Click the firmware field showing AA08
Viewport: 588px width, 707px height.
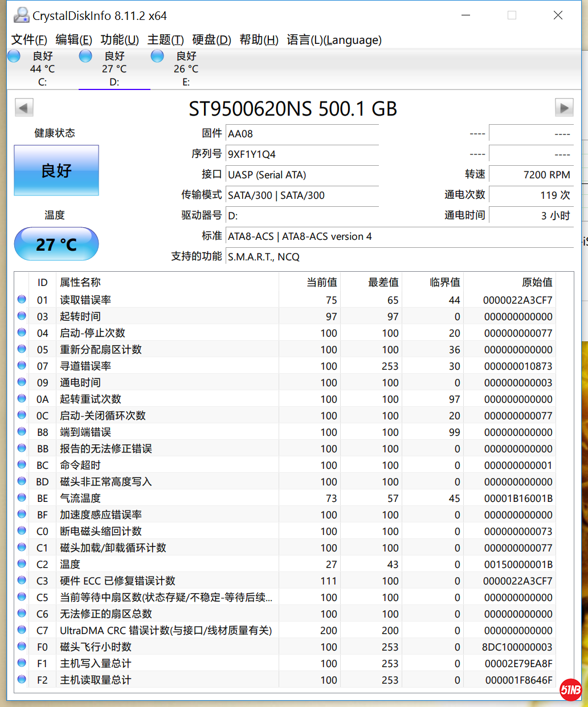tap(302, 134)
